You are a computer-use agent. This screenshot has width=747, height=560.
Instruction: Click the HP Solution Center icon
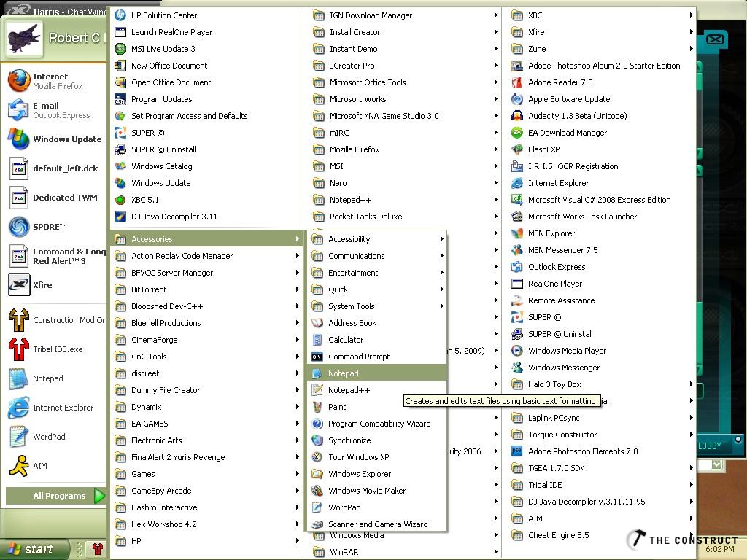click(x=120, y=15)
